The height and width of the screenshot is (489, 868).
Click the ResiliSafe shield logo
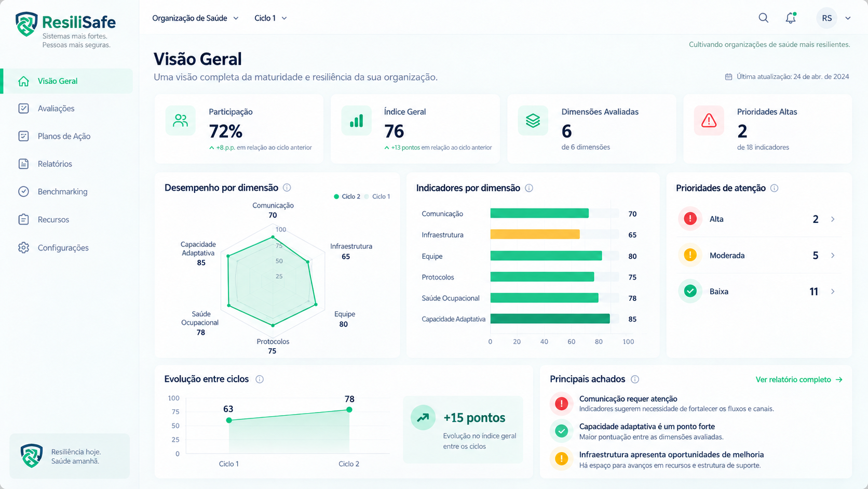26,24
